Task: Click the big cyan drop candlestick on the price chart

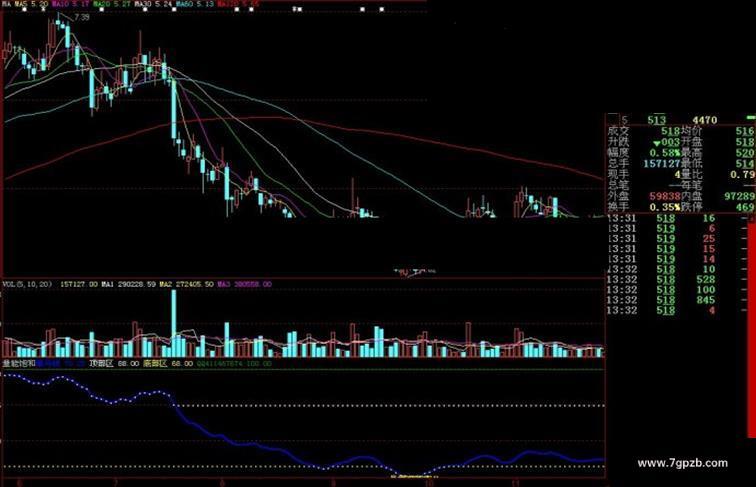Action: (174, 109)
